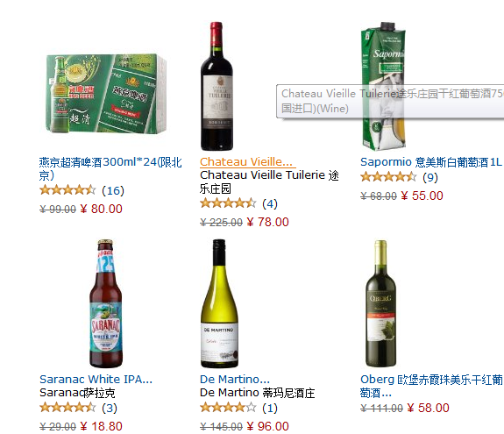Image resolution: width=504 pixels, height=434 pixels.
Task: View the 1 review for De Martino
Action: pos(270,408)
